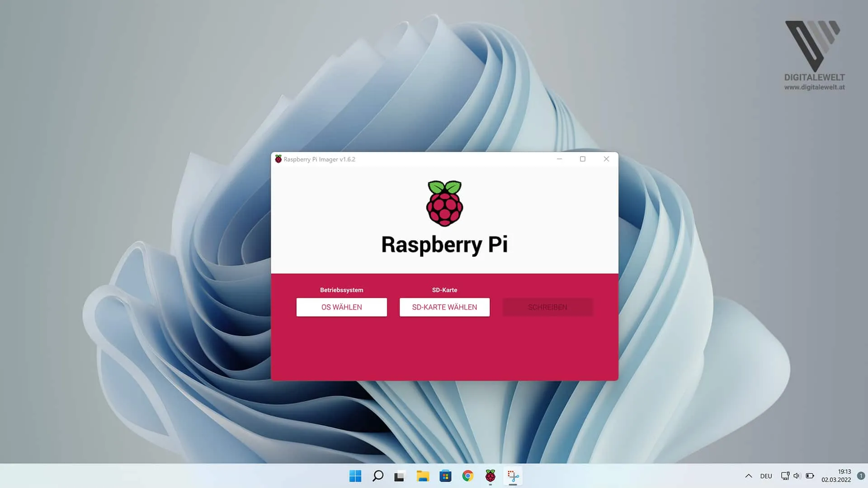Open network status tray icon
This screenshot has width=868, height=488.
coord(785,476)
